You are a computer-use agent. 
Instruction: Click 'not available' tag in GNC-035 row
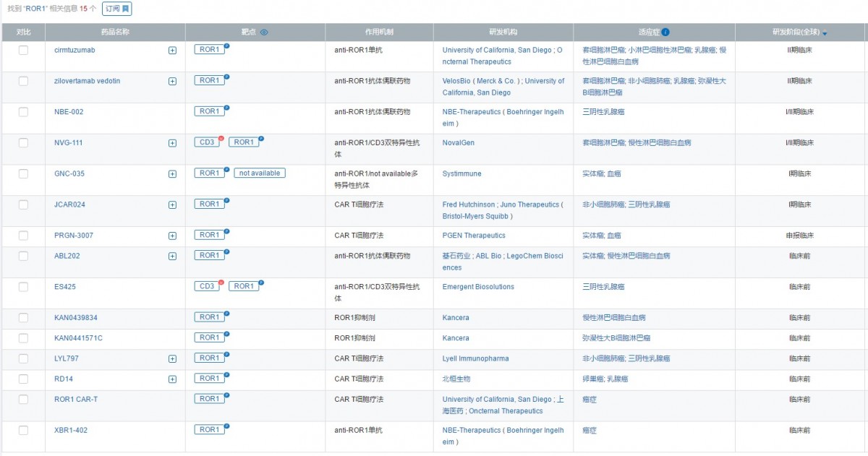[260, 173]
